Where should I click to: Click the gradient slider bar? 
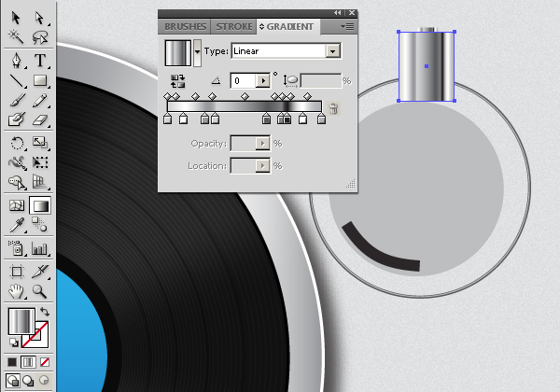pyautogui.click(x=245, y=106)
